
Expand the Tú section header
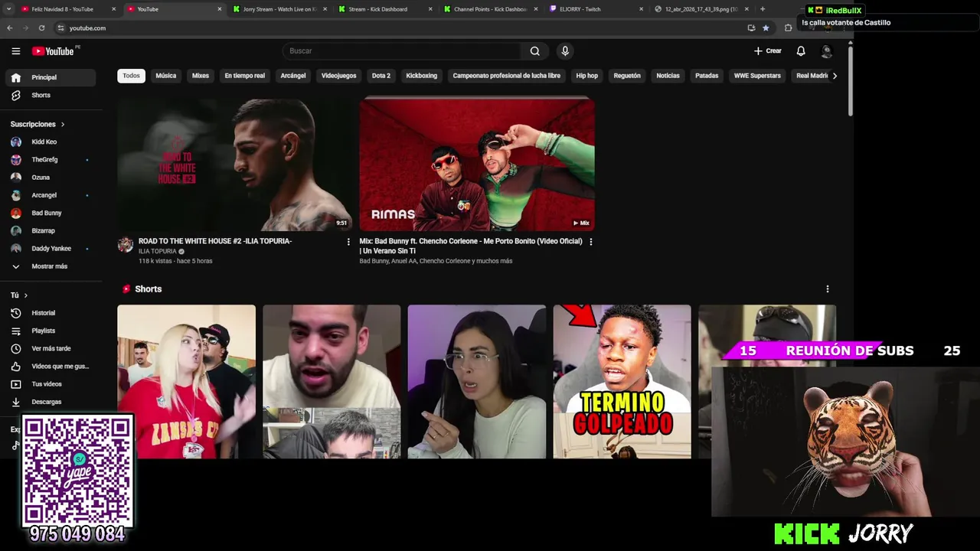[19, 295]
